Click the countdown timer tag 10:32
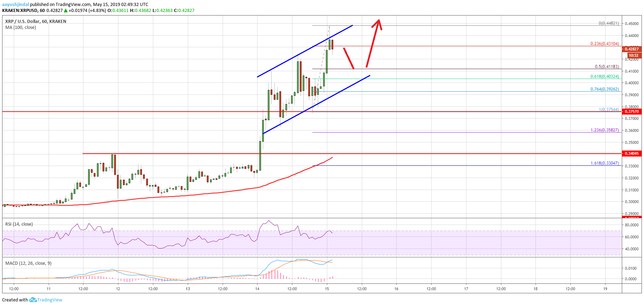 [633, 55]
